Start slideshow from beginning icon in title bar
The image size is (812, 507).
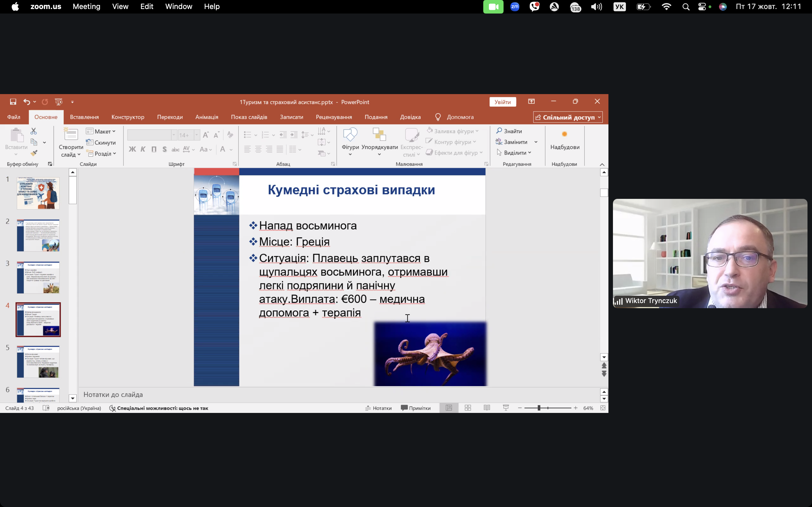pos(59,102)
